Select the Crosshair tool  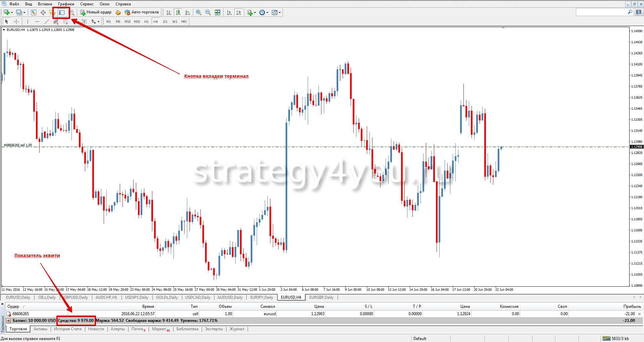tap(16, 21)
